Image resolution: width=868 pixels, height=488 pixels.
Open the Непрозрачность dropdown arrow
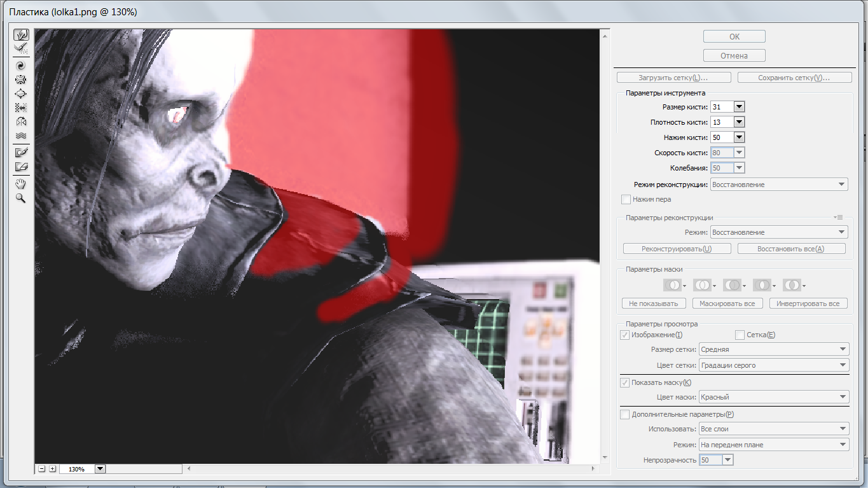tap(728, 459)
